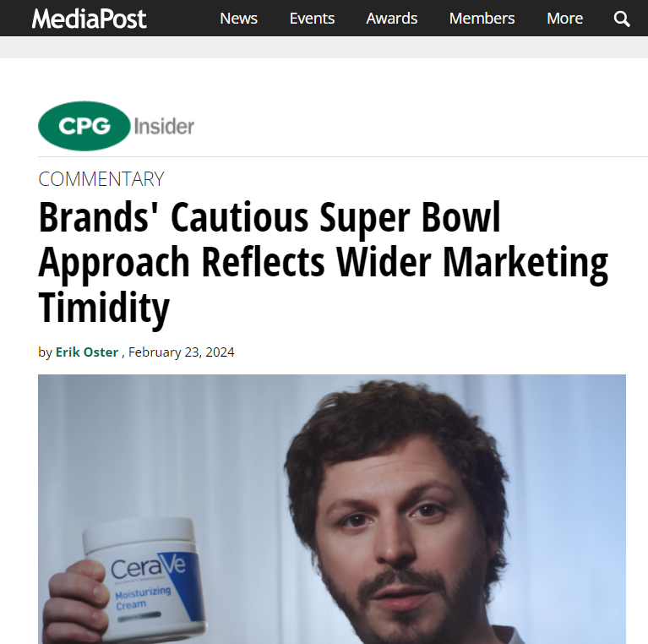The image size is (648, 644).
Task: Click the word "by" before author name
Action: click(x=45, y=352)
